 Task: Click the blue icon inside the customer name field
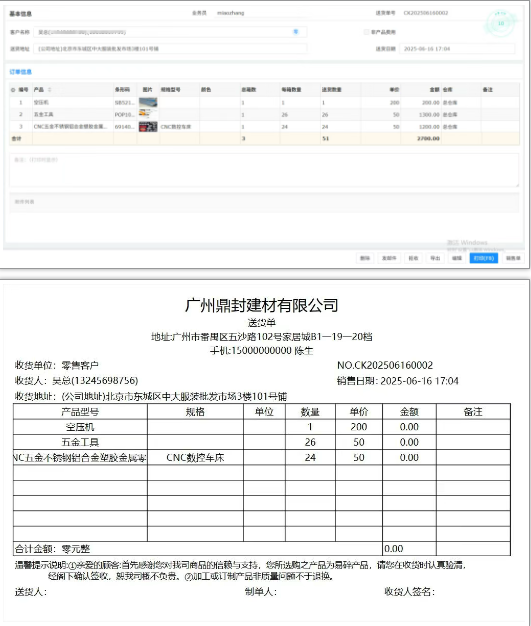click(296, 32)
